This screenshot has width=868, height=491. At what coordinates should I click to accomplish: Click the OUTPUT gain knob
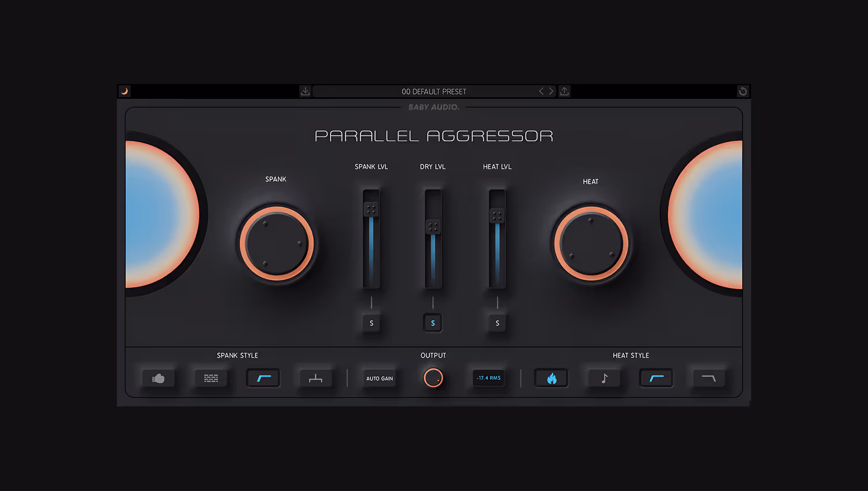(433, 378)
